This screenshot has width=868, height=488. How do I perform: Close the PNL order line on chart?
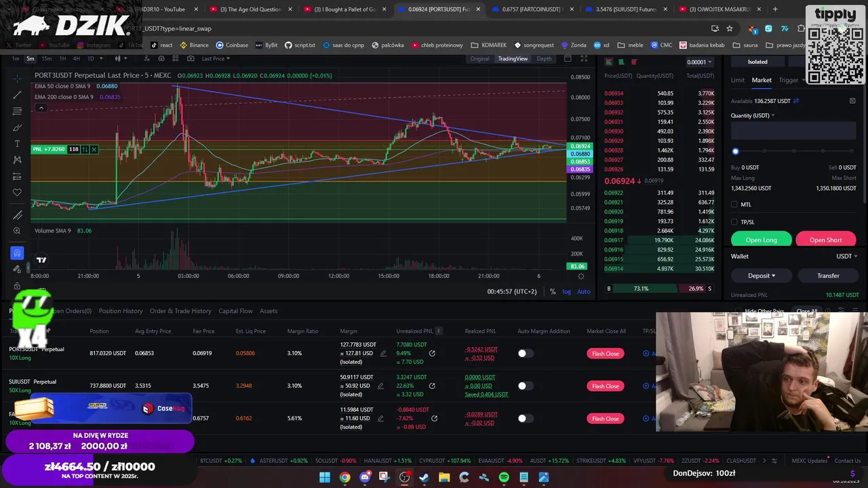click(94, 149)
